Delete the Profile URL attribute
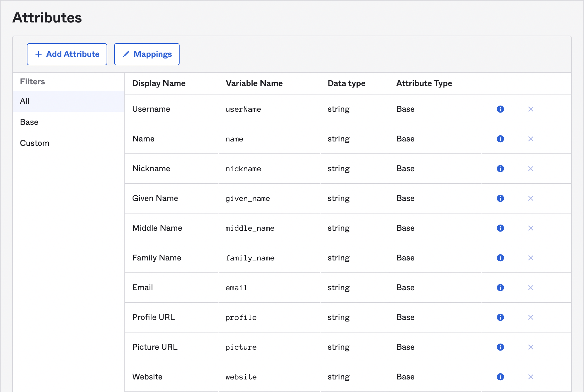Screen dimensions: 584x392 point(531,317)
